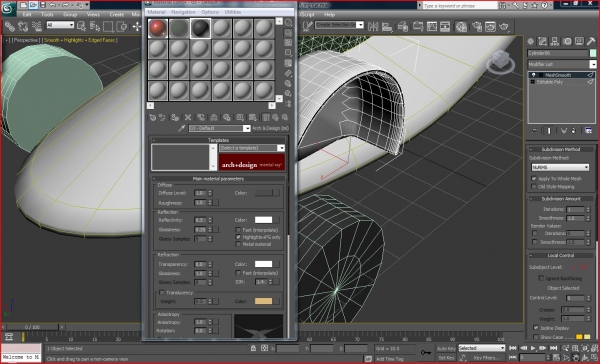
Task: Open selection filter All dropdown
Action: click(x=60, y=25)
